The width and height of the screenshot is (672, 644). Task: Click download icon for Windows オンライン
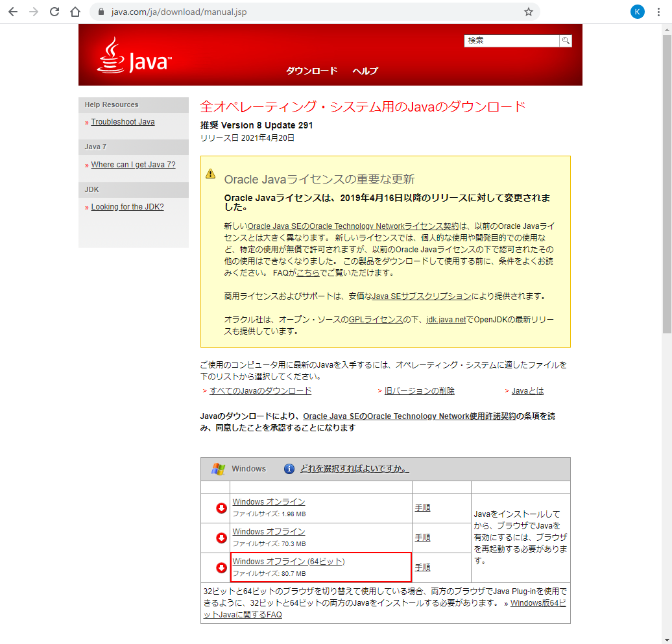tap(221, 508)
